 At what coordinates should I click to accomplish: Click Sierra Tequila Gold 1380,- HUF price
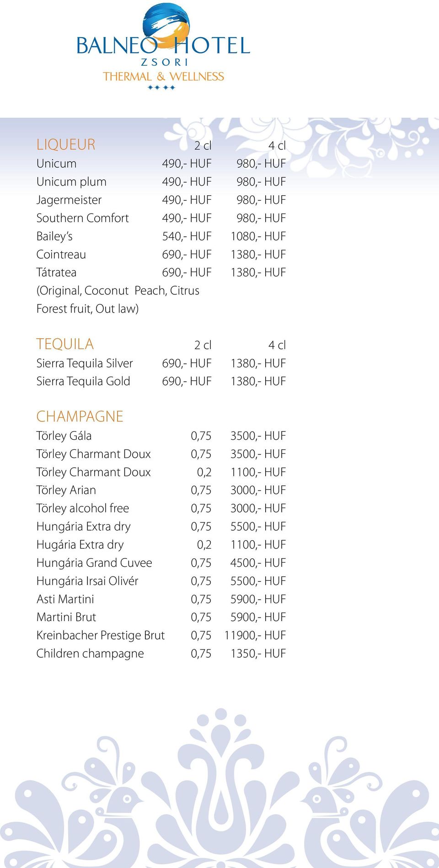pos(258,381)
